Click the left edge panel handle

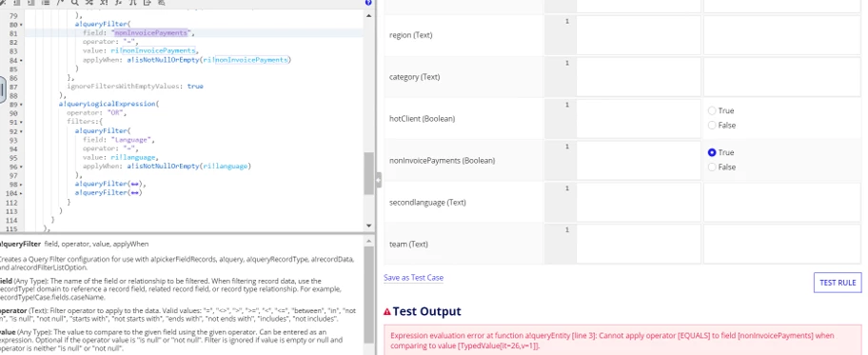(2, 89)
